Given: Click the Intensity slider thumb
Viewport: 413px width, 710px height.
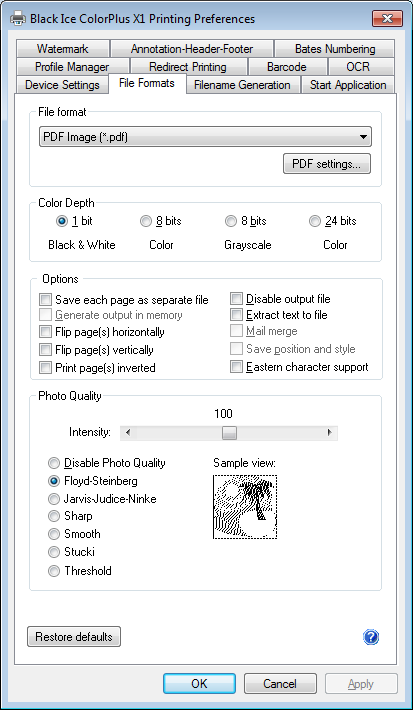Looking at the screenshot, I should coord(229,432).
